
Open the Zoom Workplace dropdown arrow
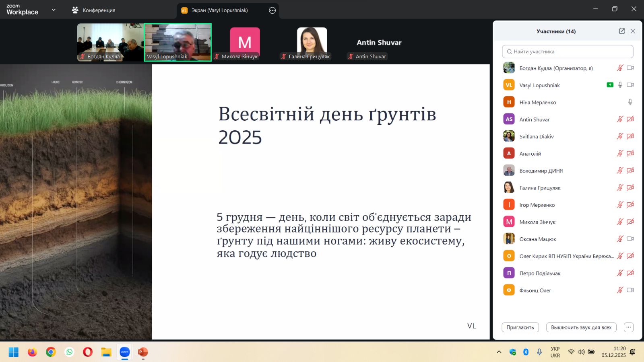click(54, 10)
